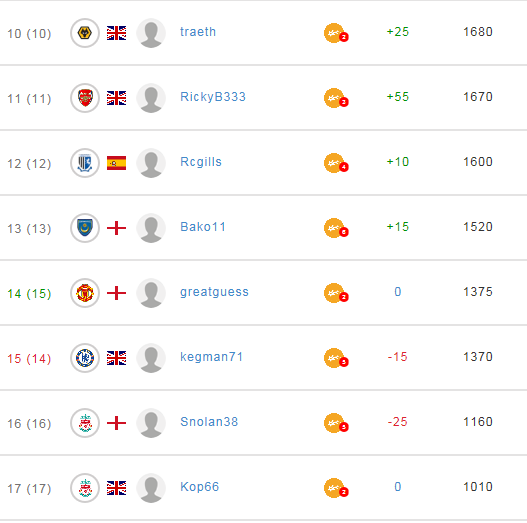Image resolution: width=527 pixels, height=523 pixels.
Task: Open Snolan38's profile link
Action: [x=209, y=421]
